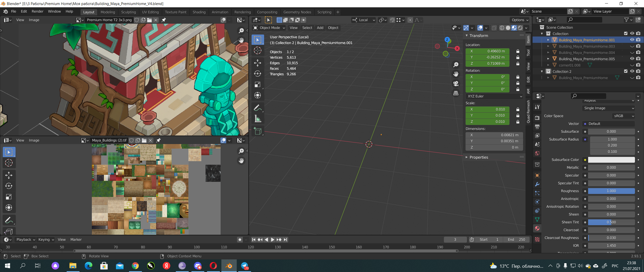Screen dimensions: 644x272
Task: Show Building_Maya_PremiumHome.003 in viewport
Action: 632,46
